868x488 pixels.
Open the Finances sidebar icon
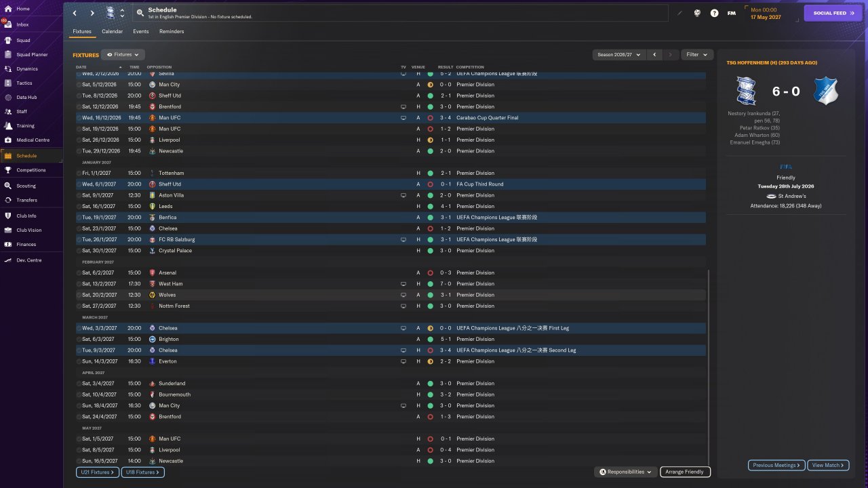(8, 244)
